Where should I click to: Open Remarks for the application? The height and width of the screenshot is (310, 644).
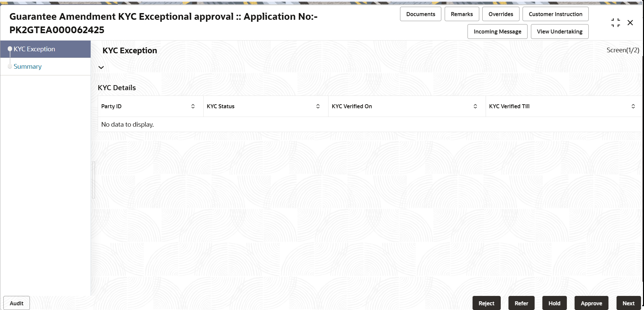(x=461, y=14)
